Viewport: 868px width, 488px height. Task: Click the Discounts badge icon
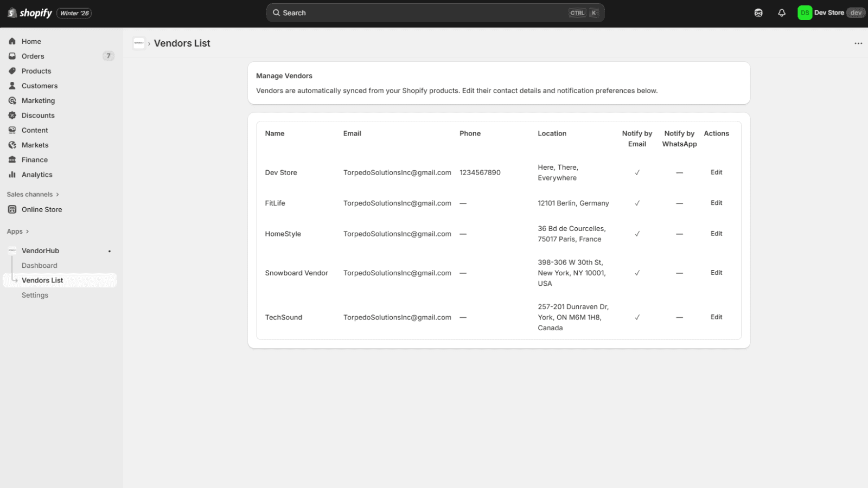coord(12,115)
